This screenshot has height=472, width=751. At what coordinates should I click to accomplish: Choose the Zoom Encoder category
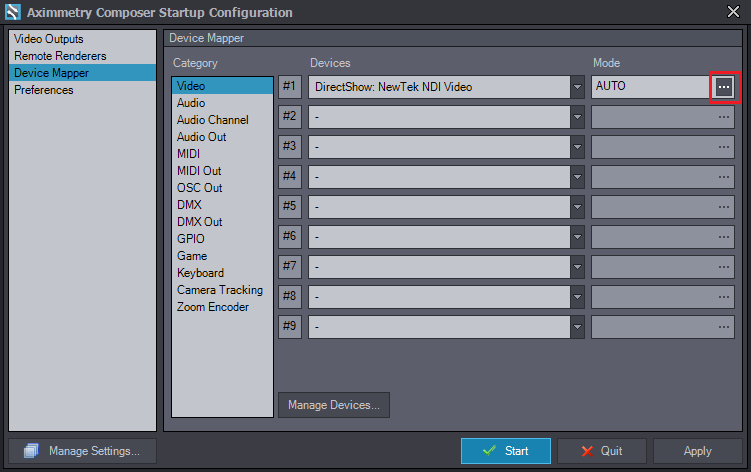coord(213,307)
